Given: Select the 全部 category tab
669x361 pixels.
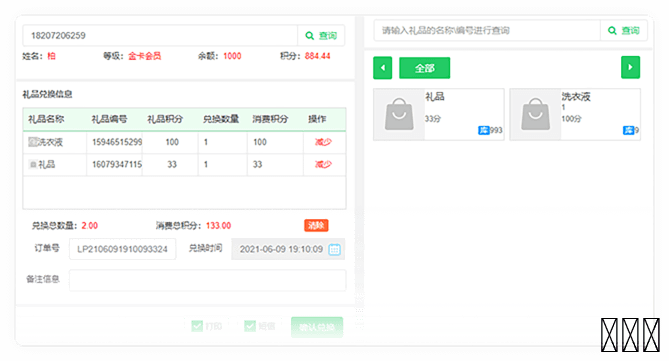Looking at the screenshot, I should click(x=425, y=68).
